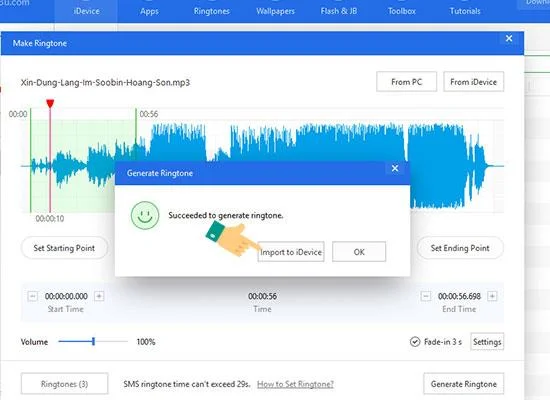Close the Make Ringtone window
550x400 pixels.
click(509, 39)
